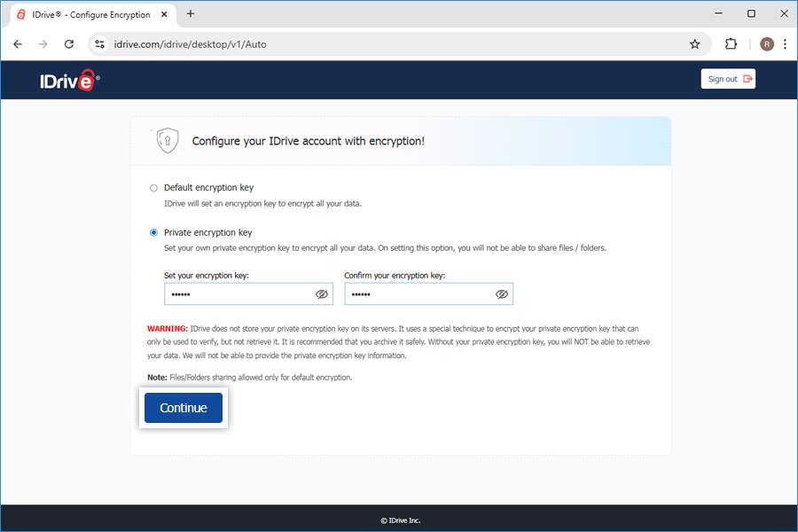Click heading Configure your IDrive account with encryption
Screen dimensions: 798x532
(x=308, y=141)
